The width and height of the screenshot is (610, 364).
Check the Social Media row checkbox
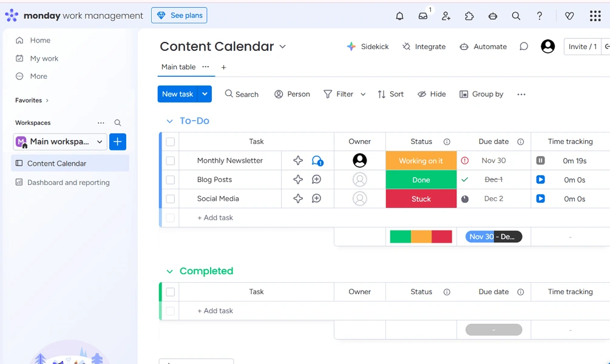click(171, 199)
